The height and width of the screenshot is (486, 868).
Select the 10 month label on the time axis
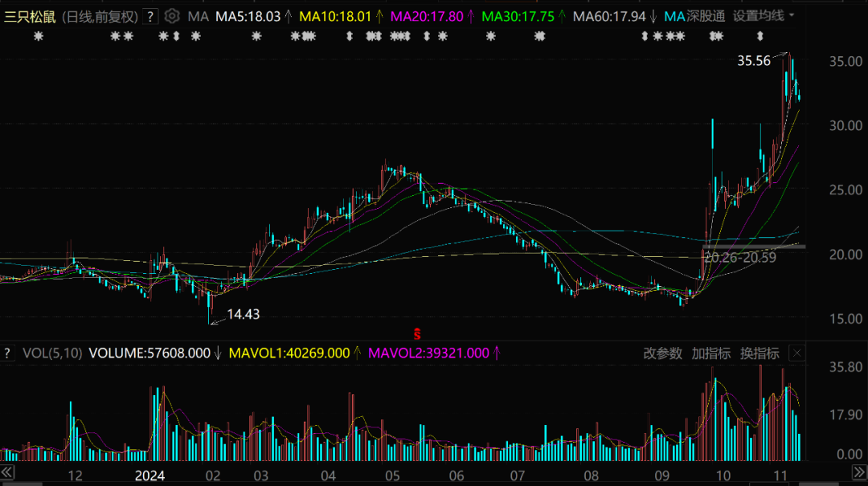point(723,476)
